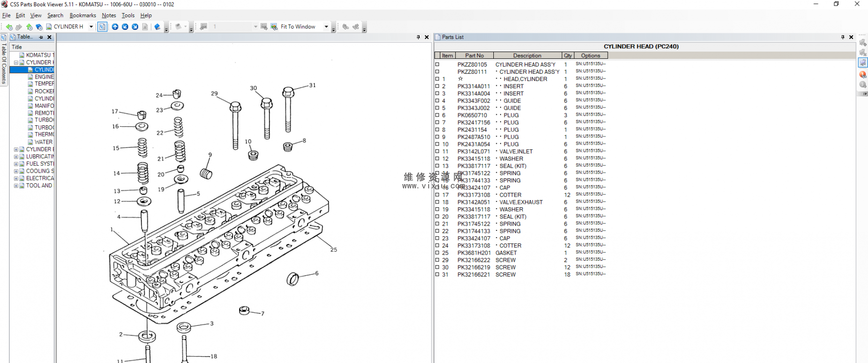Close the diagram view panel
This screenshot has width=868, height=363.
[x=427, y=37]
